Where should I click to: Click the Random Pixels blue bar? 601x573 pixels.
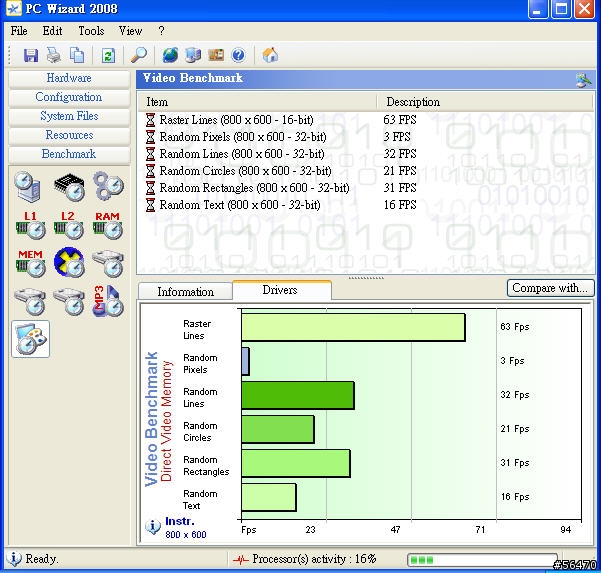(246, 361)
